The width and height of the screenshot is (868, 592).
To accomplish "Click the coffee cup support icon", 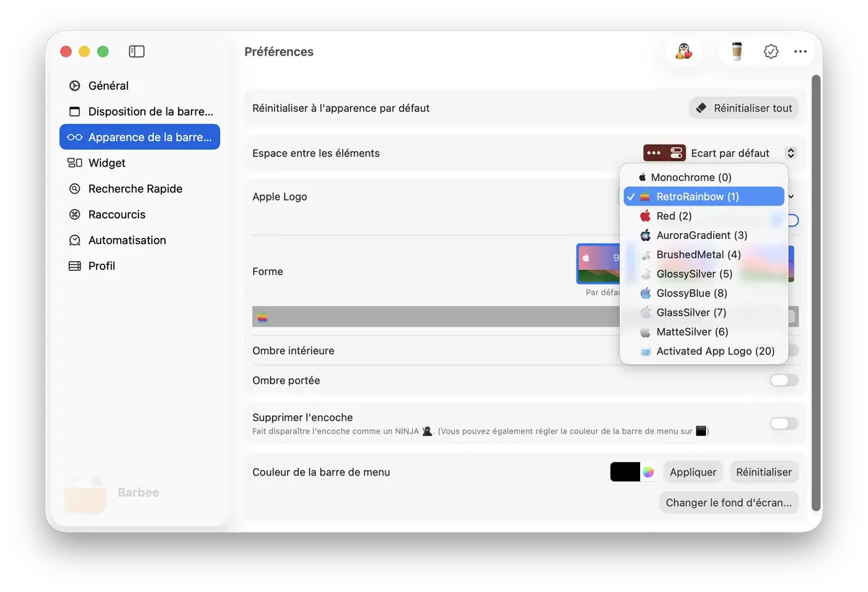I will click(x=736, y=51).
